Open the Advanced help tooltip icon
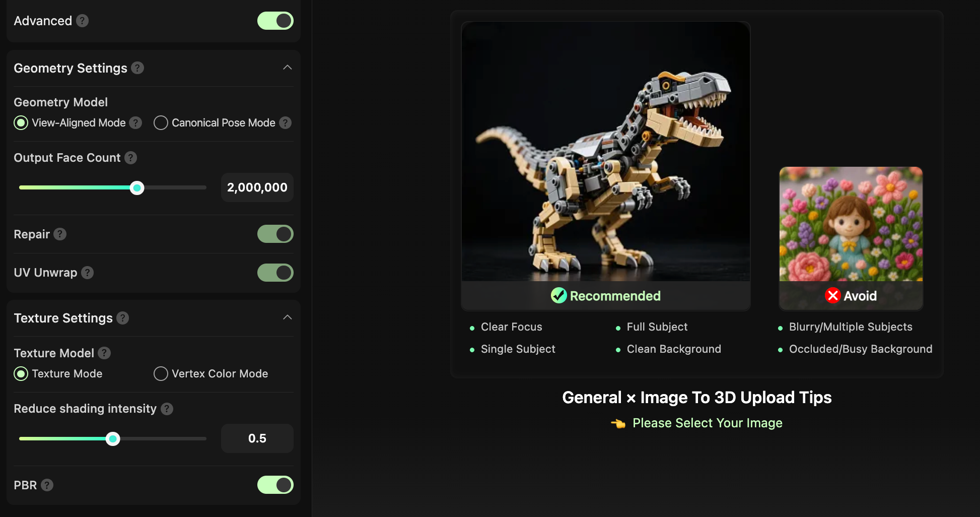 tap(82, 21)
